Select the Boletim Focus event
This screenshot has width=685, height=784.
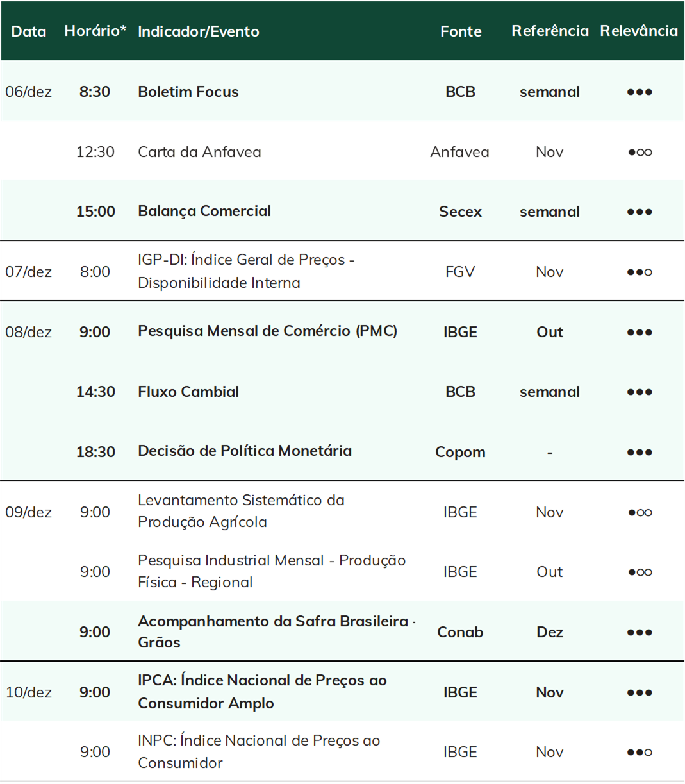click(188, 92)
